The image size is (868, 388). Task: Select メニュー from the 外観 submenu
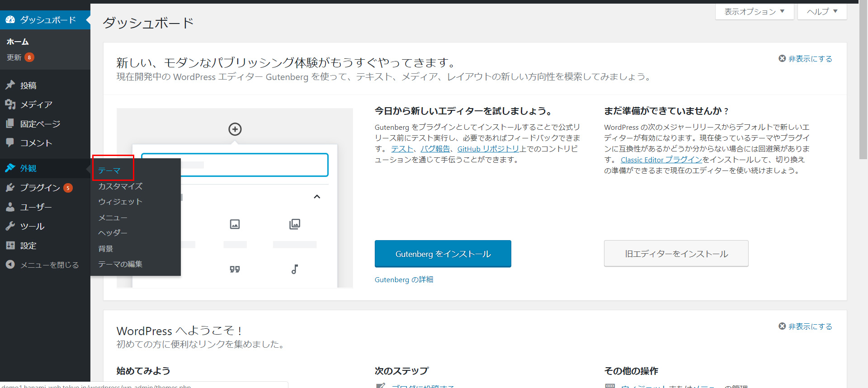click(x=113, y=218)
